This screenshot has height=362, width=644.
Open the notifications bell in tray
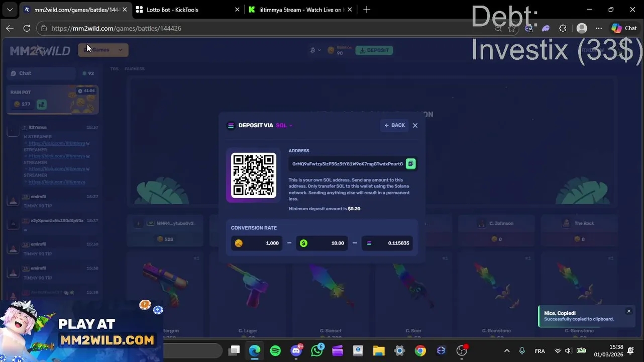pyautogui.click(x=631, y=351)
